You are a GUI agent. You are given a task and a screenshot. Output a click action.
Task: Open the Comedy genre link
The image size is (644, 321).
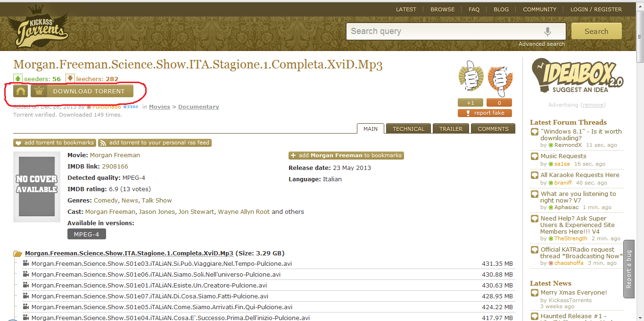pyautogui.click(x=106, y=201)
